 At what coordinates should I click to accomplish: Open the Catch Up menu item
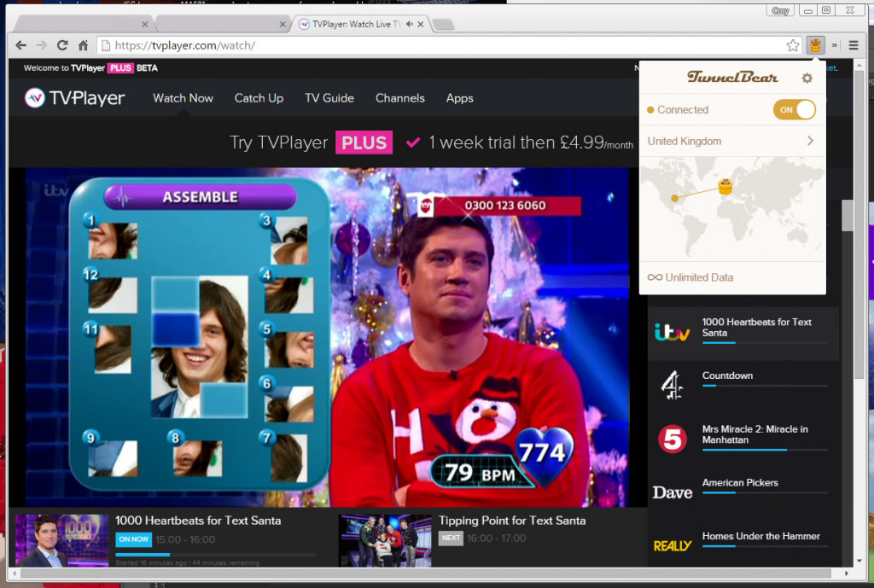259,98
